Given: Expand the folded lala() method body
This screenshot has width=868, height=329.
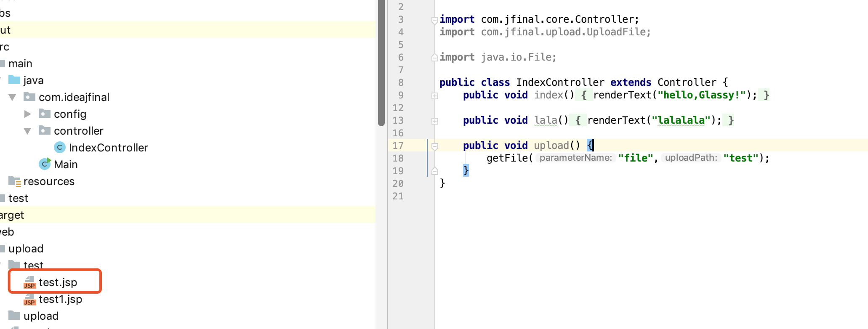Looking at the screenshot, I should [435, 121].
